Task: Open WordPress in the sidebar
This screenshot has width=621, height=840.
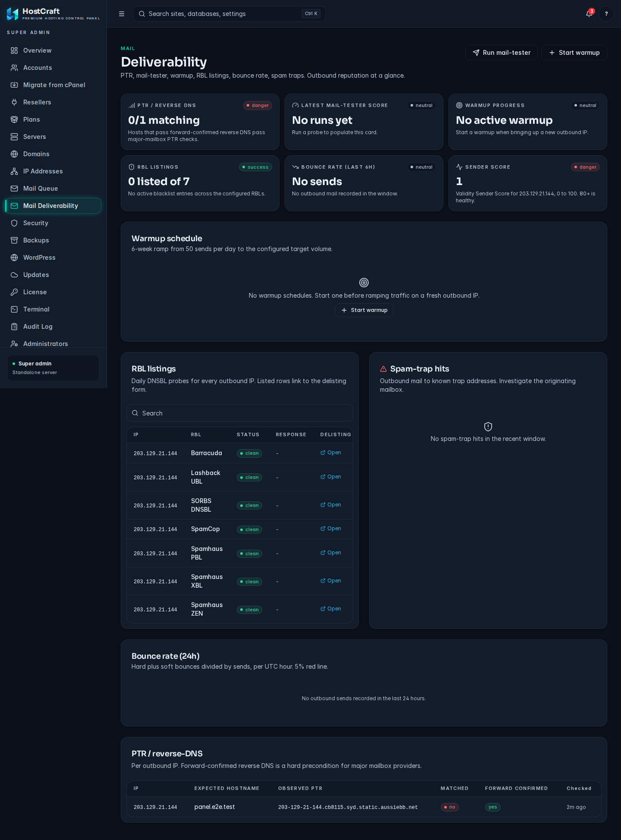Action: click(x=53, y=258)
